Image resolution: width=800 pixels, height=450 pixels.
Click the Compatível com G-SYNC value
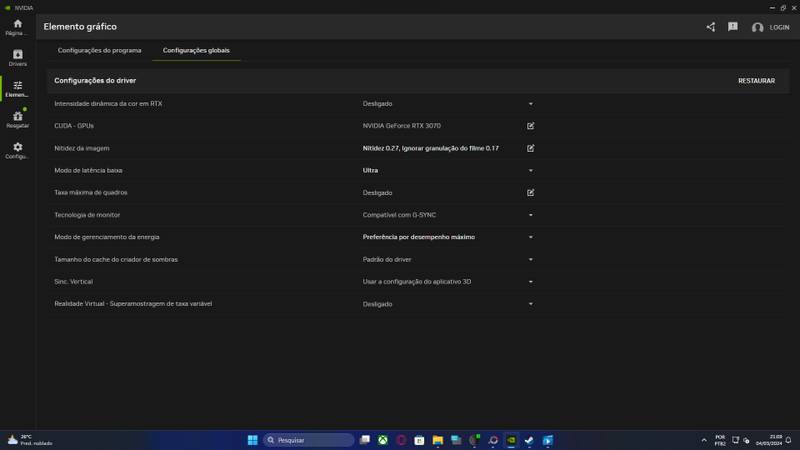(399, 215)
